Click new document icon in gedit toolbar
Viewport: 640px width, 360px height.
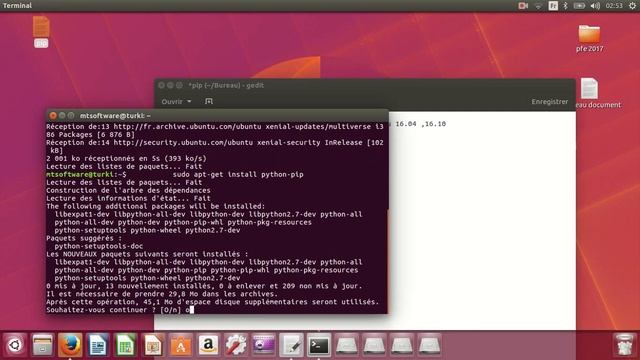(x=209, y=101)
